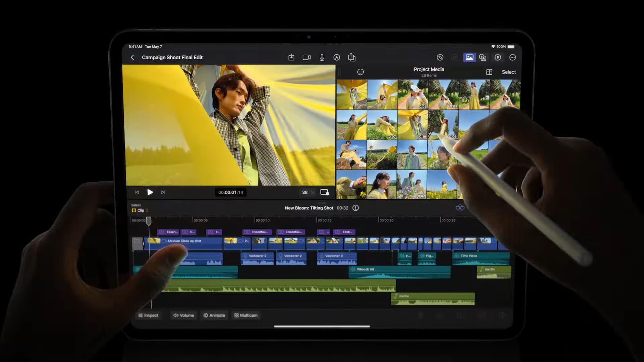Select the Whoosh Hit audio clip
The image size is (644, 362).
(399, 272)
